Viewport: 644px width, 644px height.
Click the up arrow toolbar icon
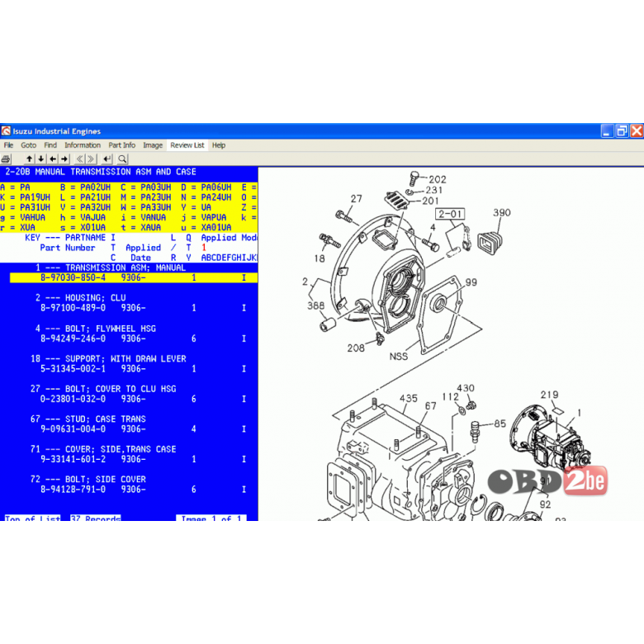point(29,159)
